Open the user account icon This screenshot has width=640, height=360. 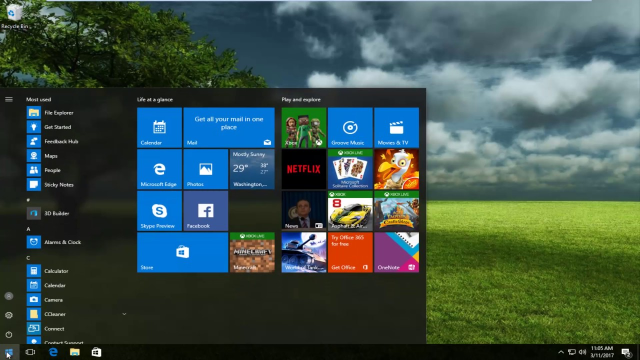pyautogui.click(x=9, y=296)
